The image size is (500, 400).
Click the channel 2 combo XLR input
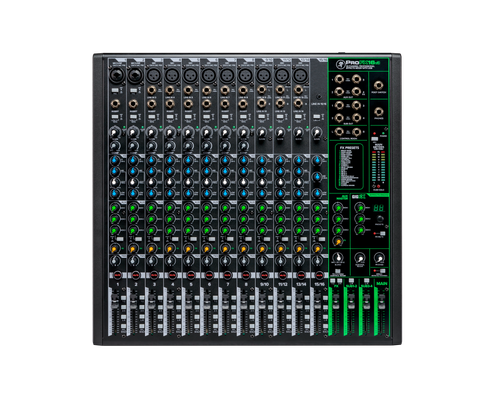tap(135, 76)
